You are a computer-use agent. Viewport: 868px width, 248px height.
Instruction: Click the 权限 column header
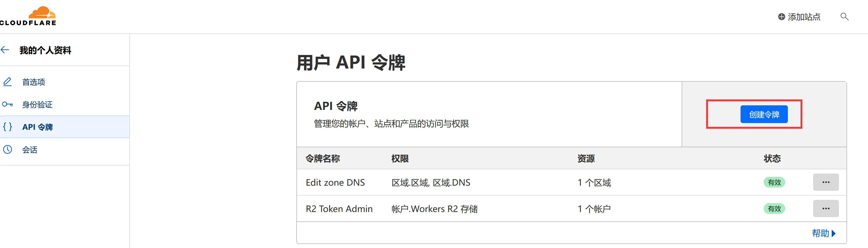coord(400,159)
